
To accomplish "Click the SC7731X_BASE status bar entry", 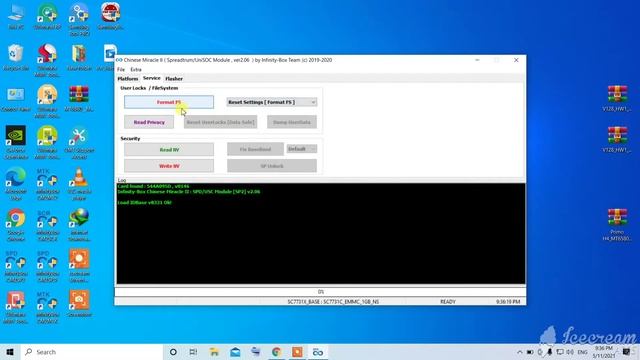I will tap(333, 302).
